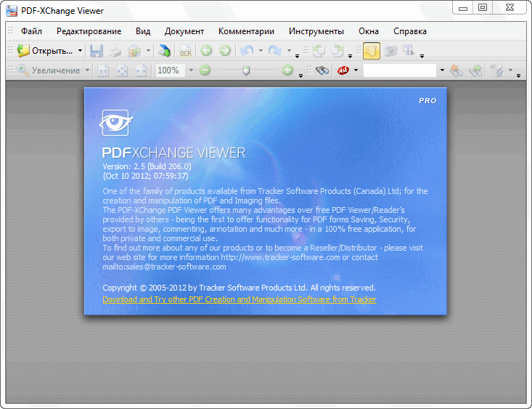532x409 pixels.
Task: Click the Version: 2.5 (Build 206.0) text
Action: click(147, 166)
